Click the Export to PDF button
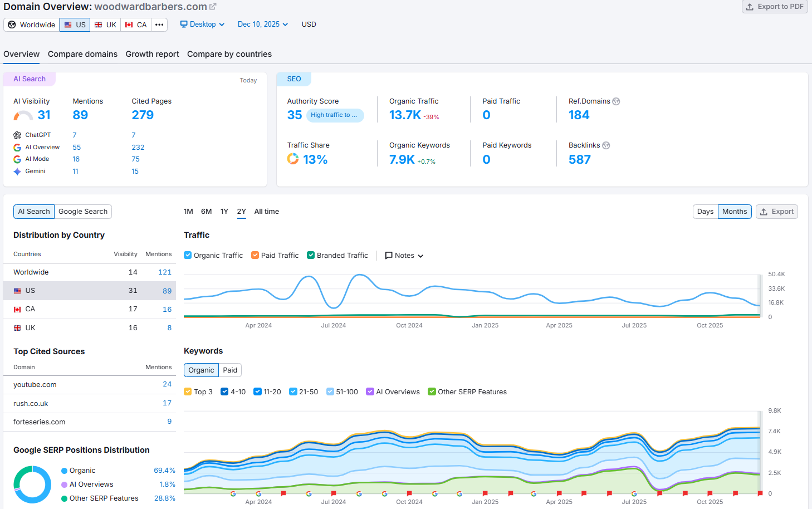The width and height of the screenshot is (812, 509). (774, 7)
